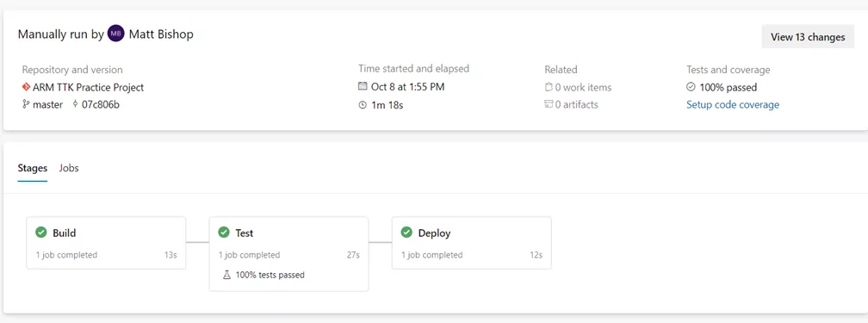The width and height of the screenshot is (868, 323).
Task: Open the ARM TTK Practice Project repository
Action: 89,87
